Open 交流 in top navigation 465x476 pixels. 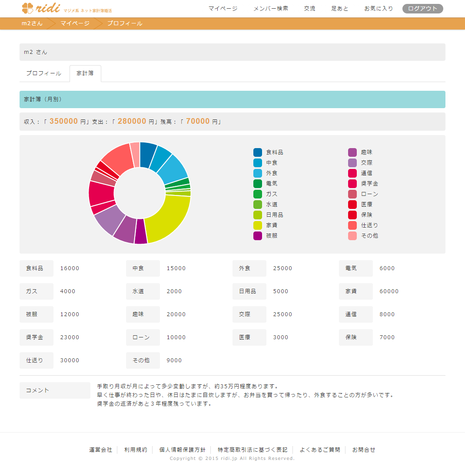click(x=309, y=9)
